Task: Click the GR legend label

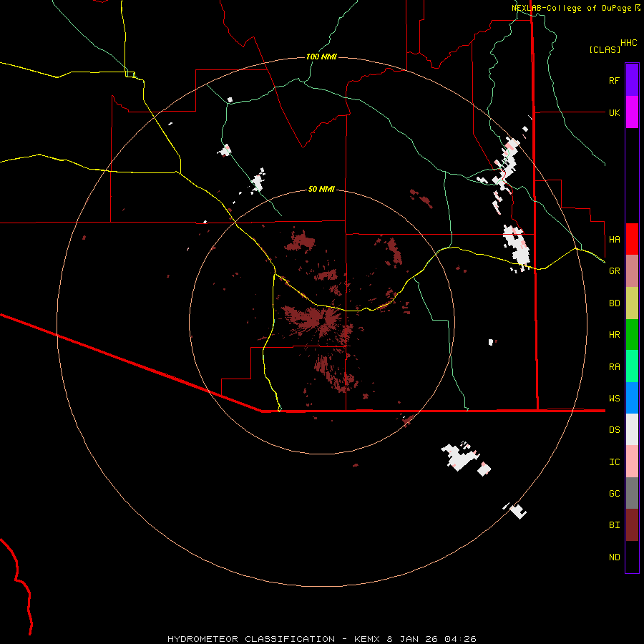Action: pos(614,271)
